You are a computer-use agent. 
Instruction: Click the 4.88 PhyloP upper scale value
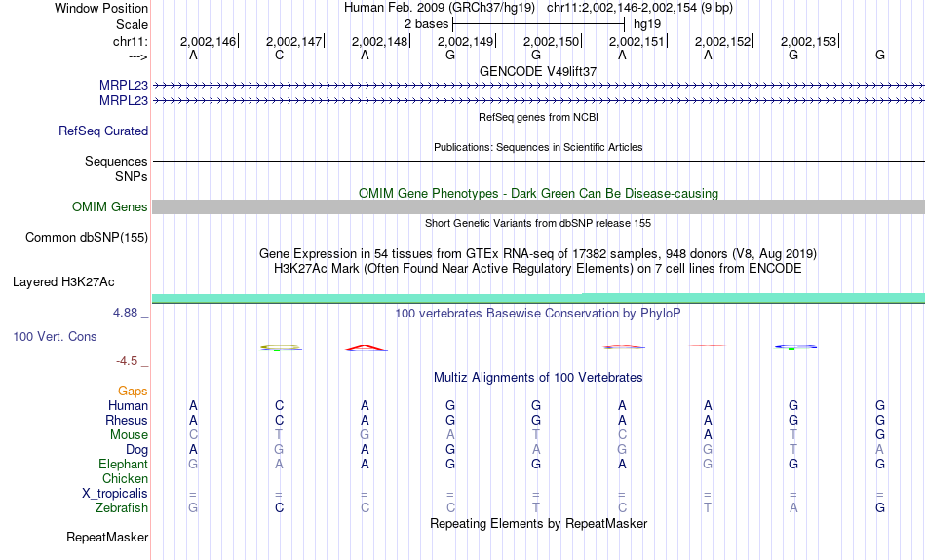[125, 313]
